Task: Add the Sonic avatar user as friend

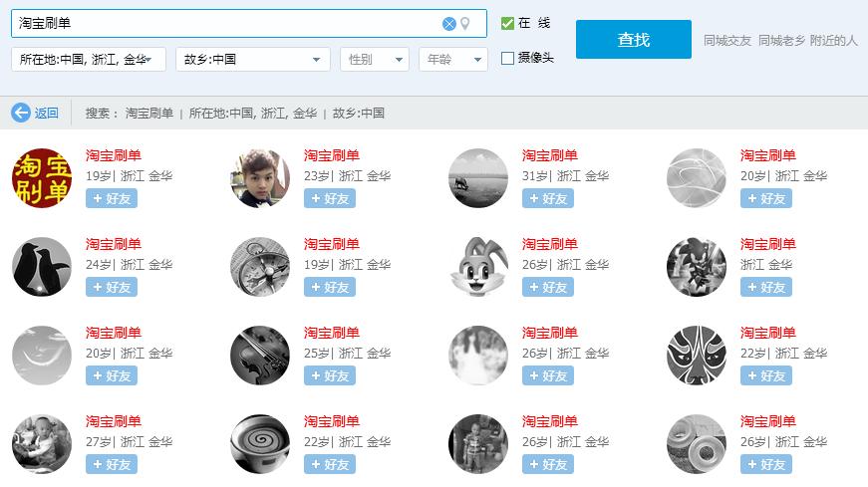Action: 765,287
